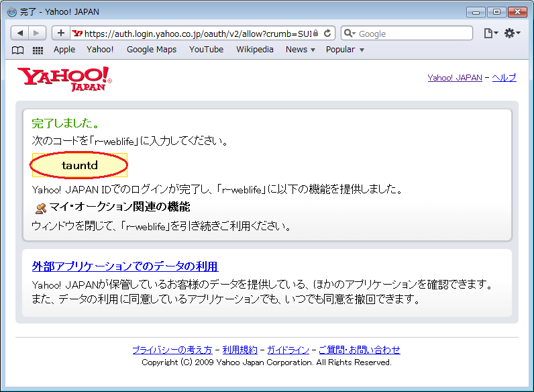Click the Yahoo favicon in the address bar

[77, 34]
